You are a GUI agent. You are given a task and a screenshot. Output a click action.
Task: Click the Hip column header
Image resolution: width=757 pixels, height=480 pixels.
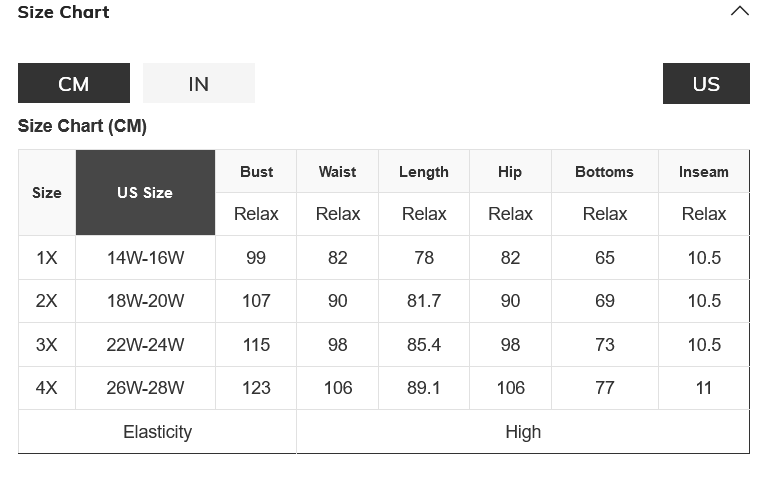click(x=510, y=172)
